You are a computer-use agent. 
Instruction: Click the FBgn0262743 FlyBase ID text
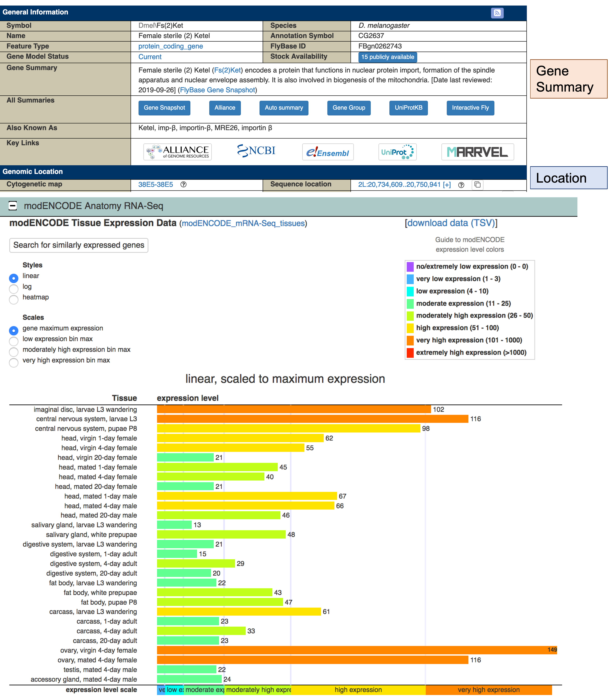click(x=380, y=46)
